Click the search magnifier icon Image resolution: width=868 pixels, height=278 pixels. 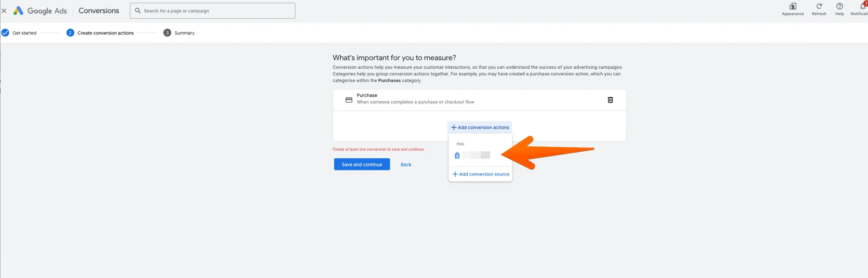pyautogui.click(x=138, y=11)
